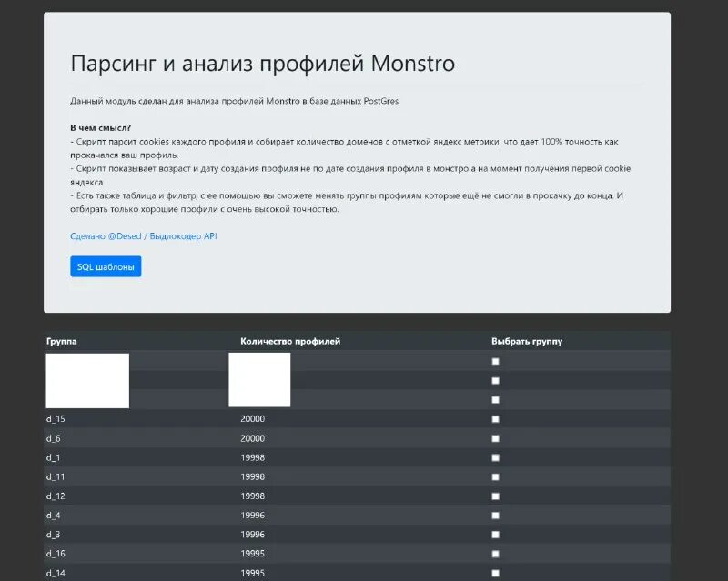Click the d_3 group name
The height and width of the screenshot is (581, 728).
point(54,535)
